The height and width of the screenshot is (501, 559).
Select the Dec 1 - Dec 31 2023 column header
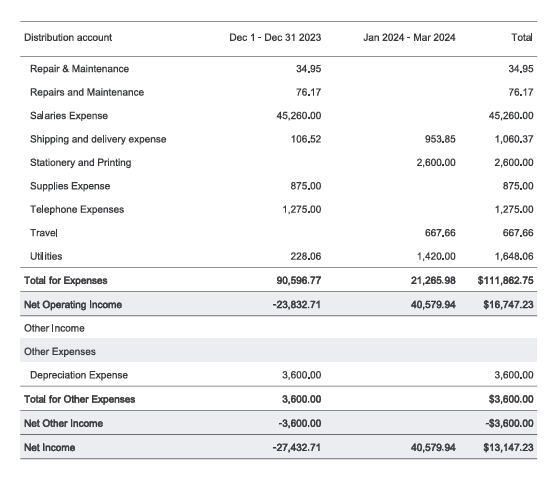click(275, 37)
